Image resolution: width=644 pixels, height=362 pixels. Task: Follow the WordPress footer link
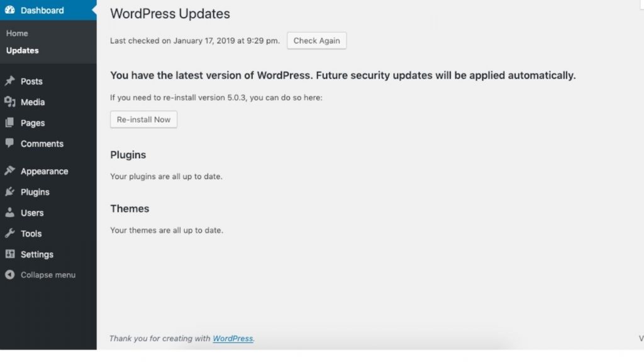coord(233,338)
